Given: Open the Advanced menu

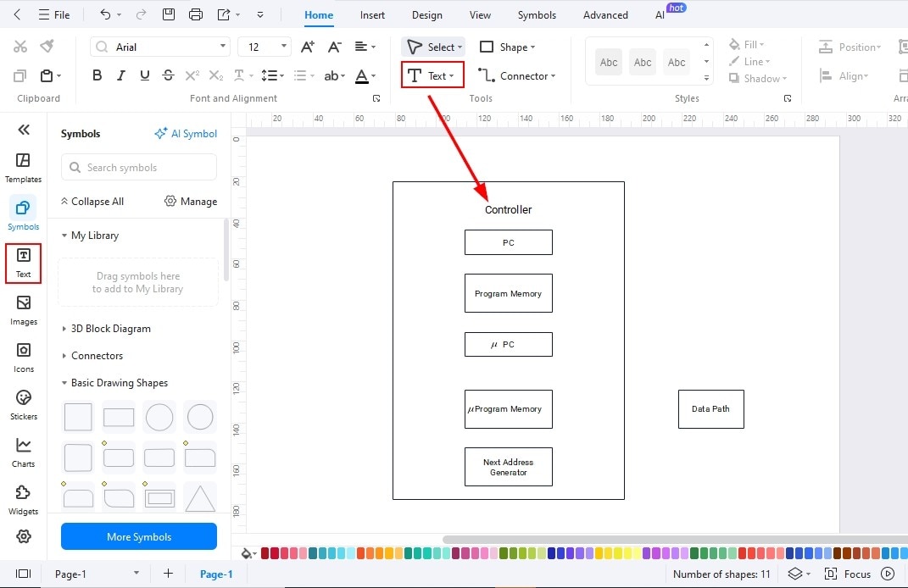Looking at the screenshot, I should (604, 14).
